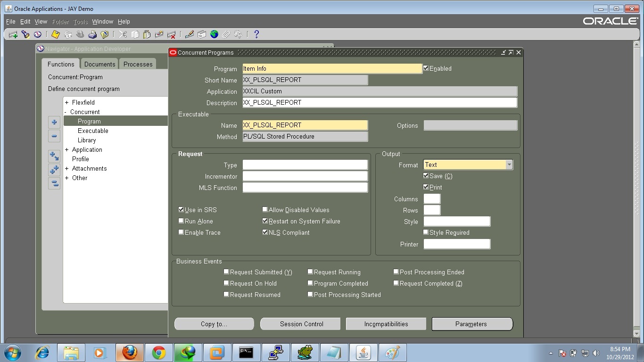The image size is (644, 362).
Task: Open the Parameters button
Action: pyautogui.click(x=471, y=324)
